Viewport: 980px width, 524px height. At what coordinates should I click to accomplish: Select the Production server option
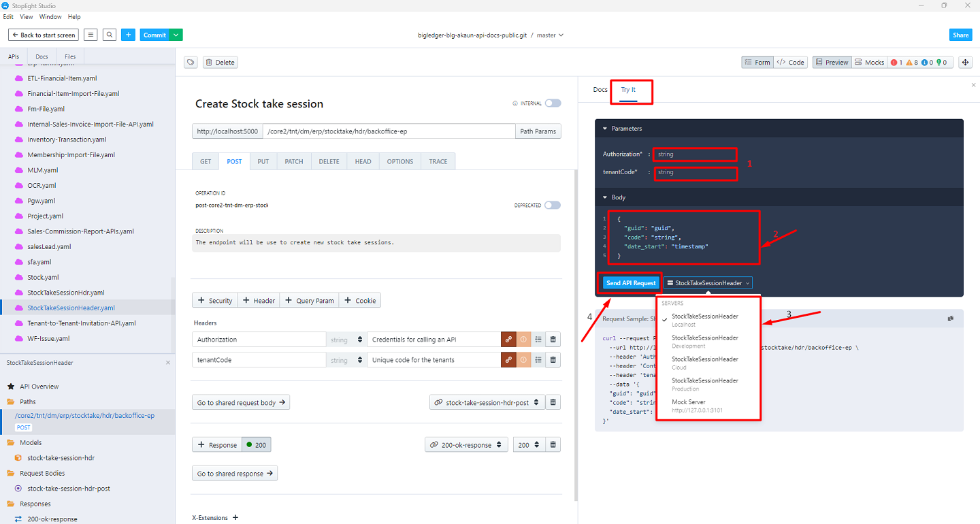[x=708, y=384]
